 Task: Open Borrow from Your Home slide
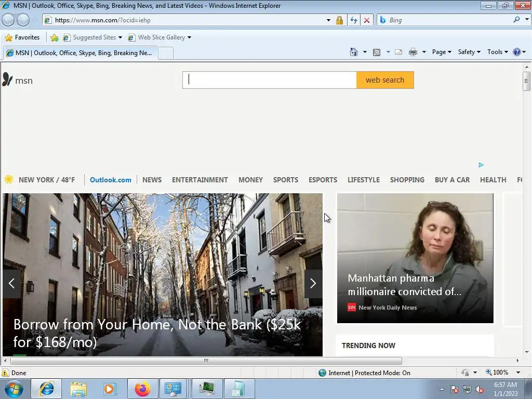pyautogui.click(x=163, y=275)
